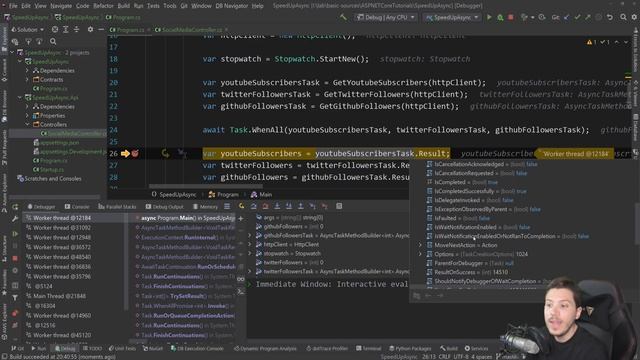Open the Dynamic Program Analysis tool window

(x=266, y=349)
